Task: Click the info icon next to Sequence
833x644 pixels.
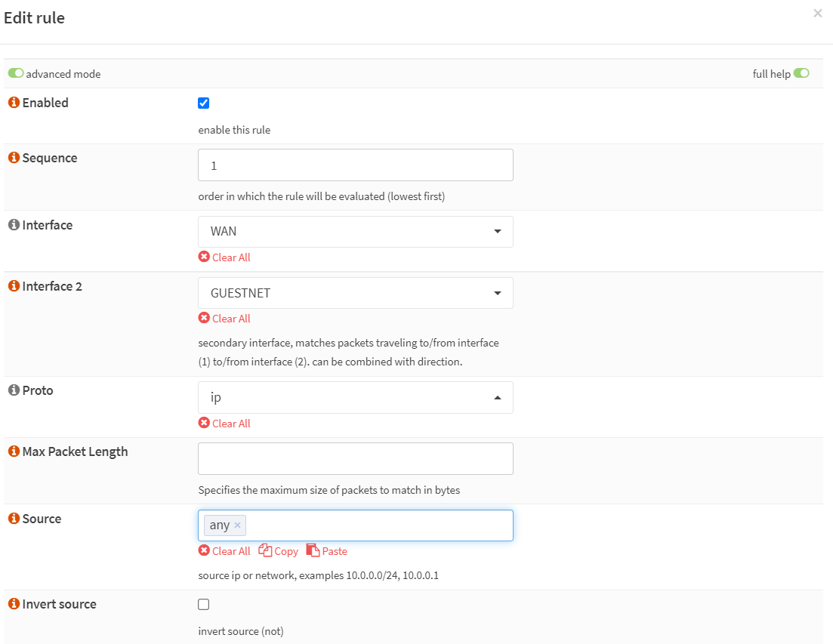Action: point(13,158)
